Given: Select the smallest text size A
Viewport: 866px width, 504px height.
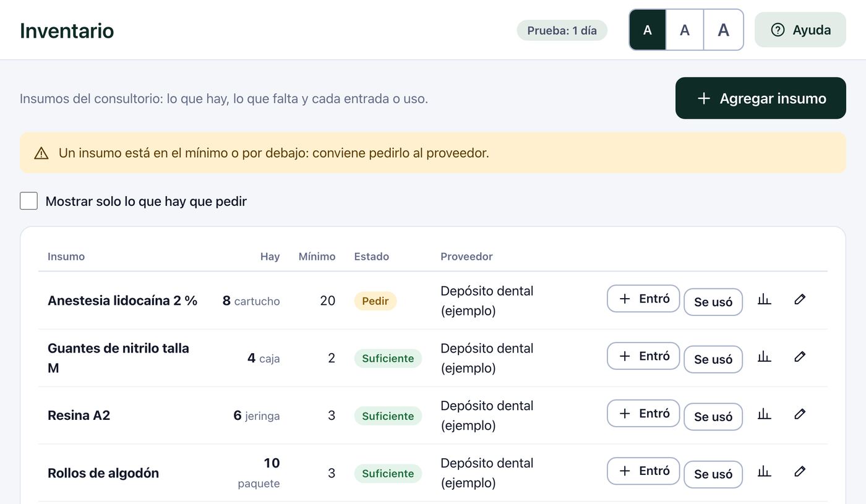Looking at the screenshot, I should coord(648,30).
